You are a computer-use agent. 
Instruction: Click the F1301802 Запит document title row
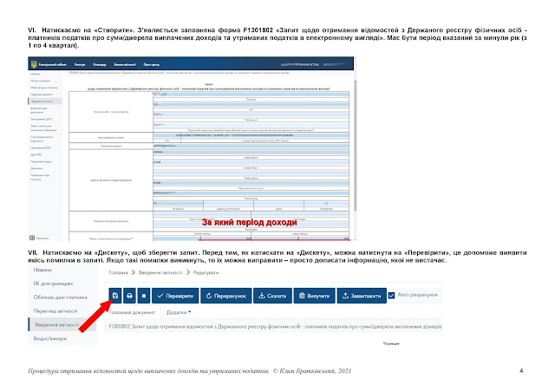pyautogui.click(x=275, y=326)
